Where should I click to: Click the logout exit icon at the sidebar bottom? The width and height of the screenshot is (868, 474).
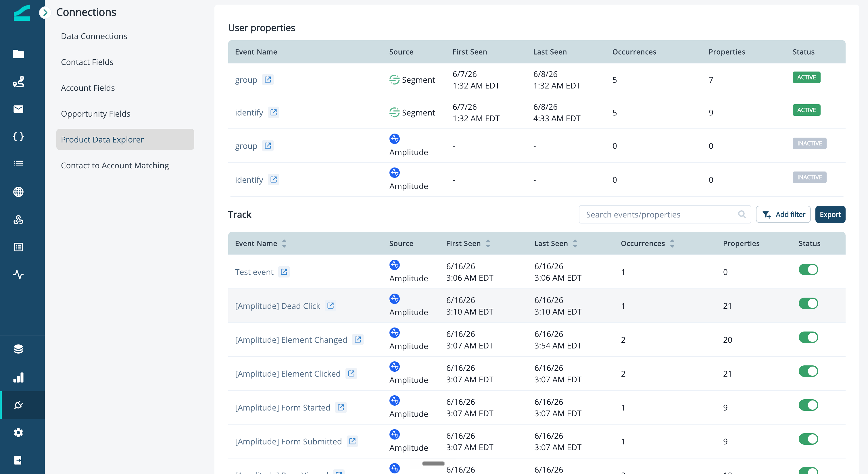[18, 460]
